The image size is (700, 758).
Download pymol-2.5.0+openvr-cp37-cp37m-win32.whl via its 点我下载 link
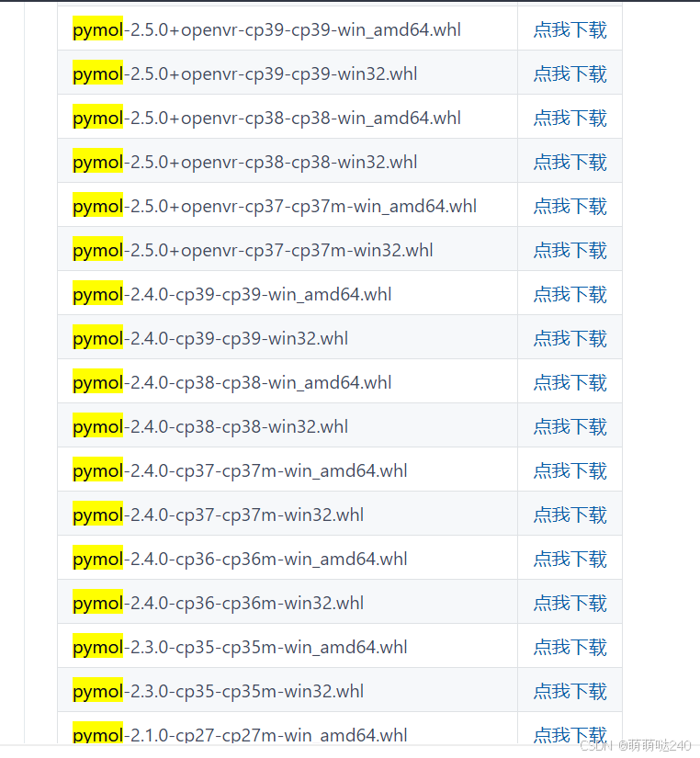coord(570,251)
